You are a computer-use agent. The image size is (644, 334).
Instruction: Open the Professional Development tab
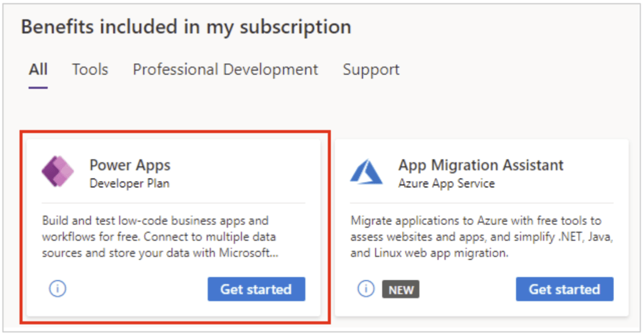[225, 70]
